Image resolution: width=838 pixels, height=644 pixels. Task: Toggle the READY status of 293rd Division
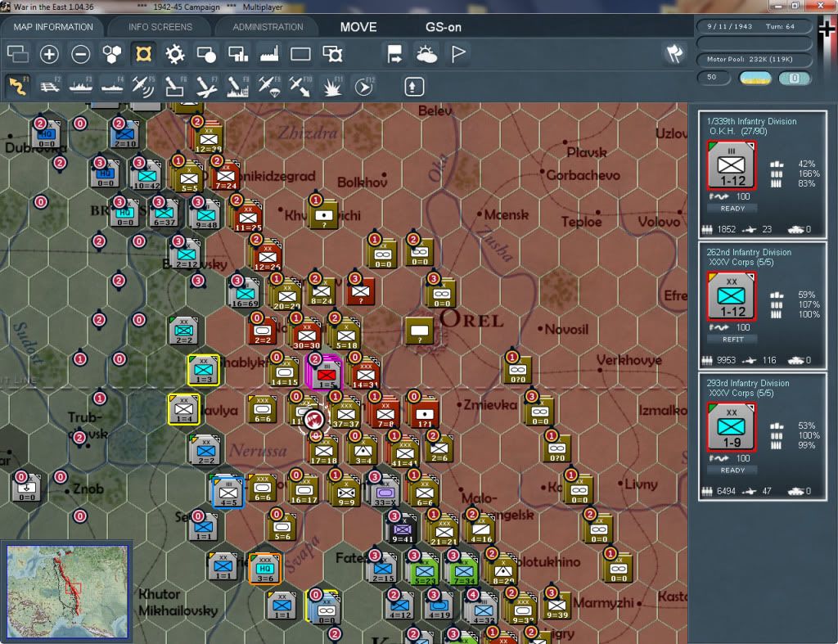click(732, 471)
